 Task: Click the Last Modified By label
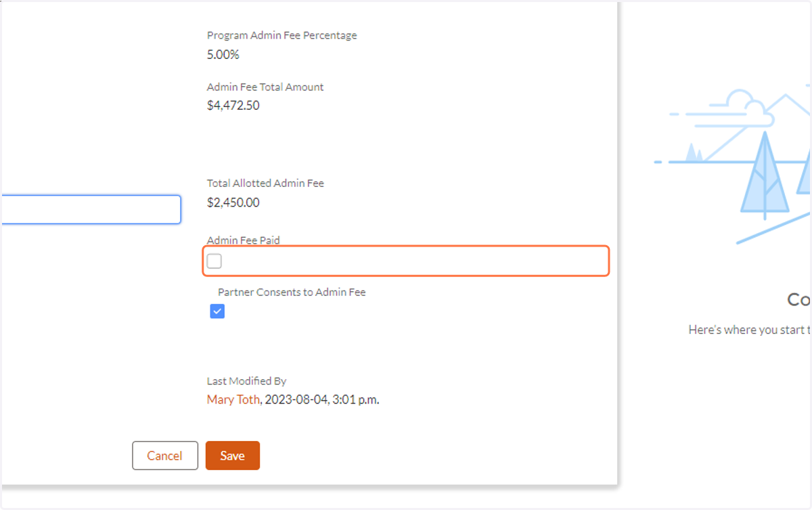coord(247,381)
